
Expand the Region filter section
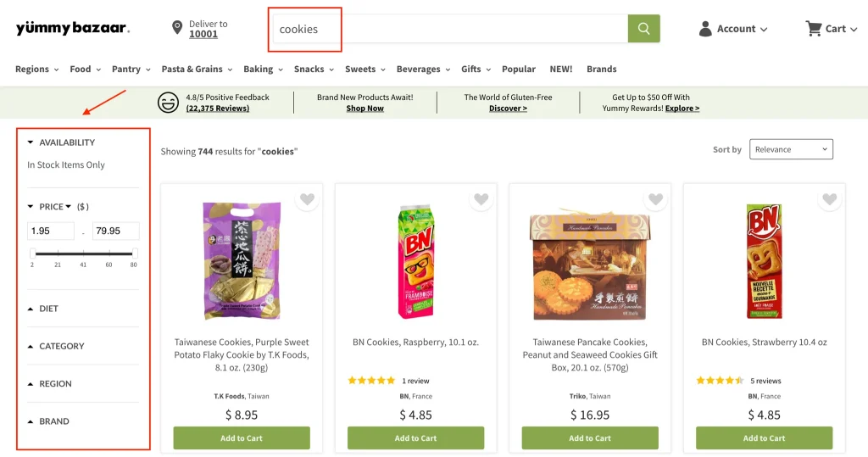(x=55, y=384)
